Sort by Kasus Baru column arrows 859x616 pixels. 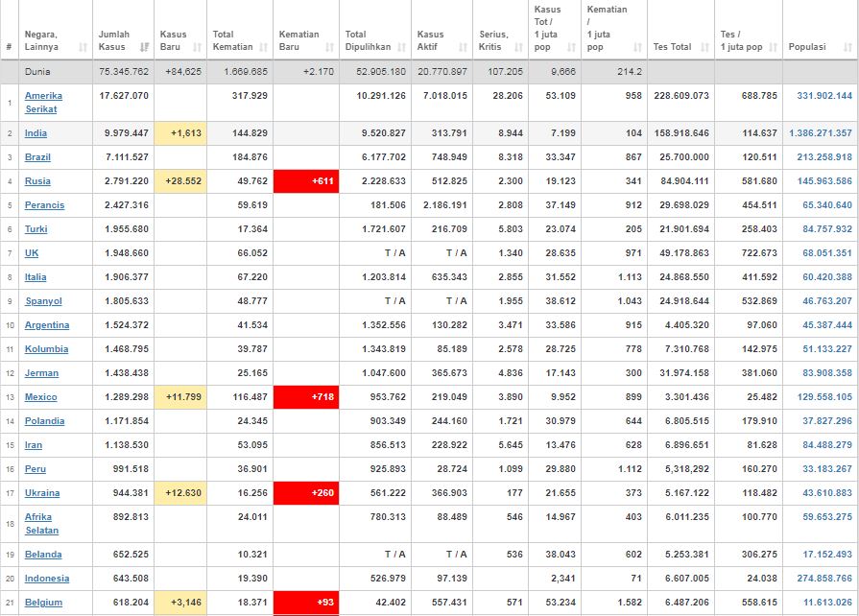pos(197,47)
